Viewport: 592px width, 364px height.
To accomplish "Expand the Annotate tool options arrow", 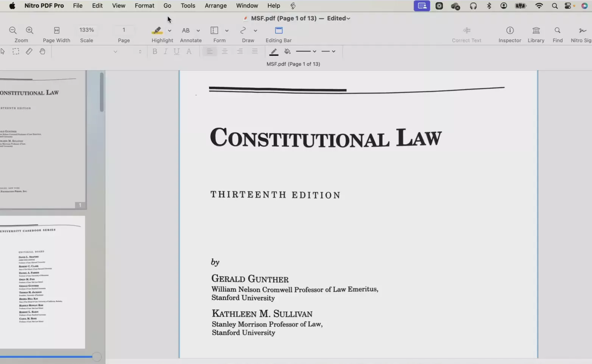I will 198,31.
